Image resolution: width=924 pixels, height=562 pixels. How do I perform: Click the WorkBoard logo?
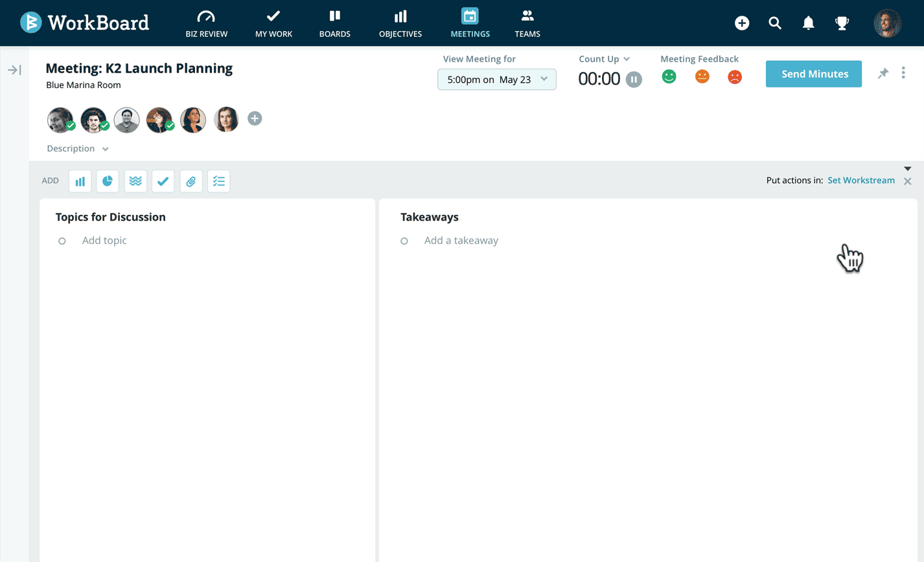(85, 23)
